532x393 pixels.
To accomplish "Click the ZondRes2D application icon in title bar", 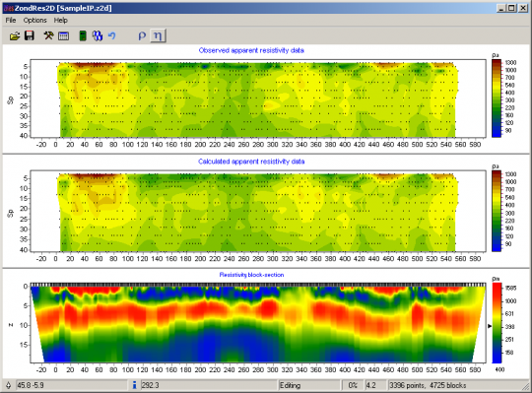I will (x=8, y=8).
